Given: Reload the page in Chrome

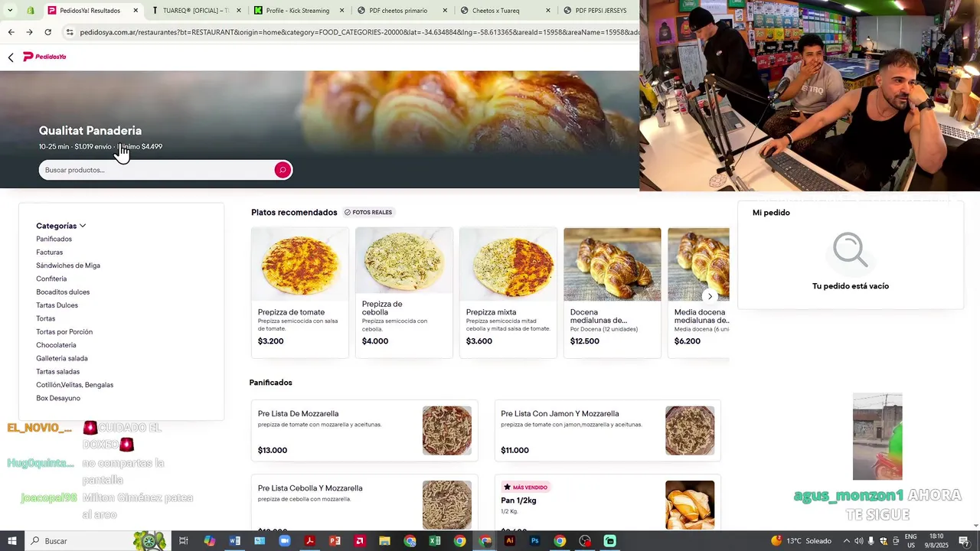Looking at the screenshot, I should click(47, 32).
